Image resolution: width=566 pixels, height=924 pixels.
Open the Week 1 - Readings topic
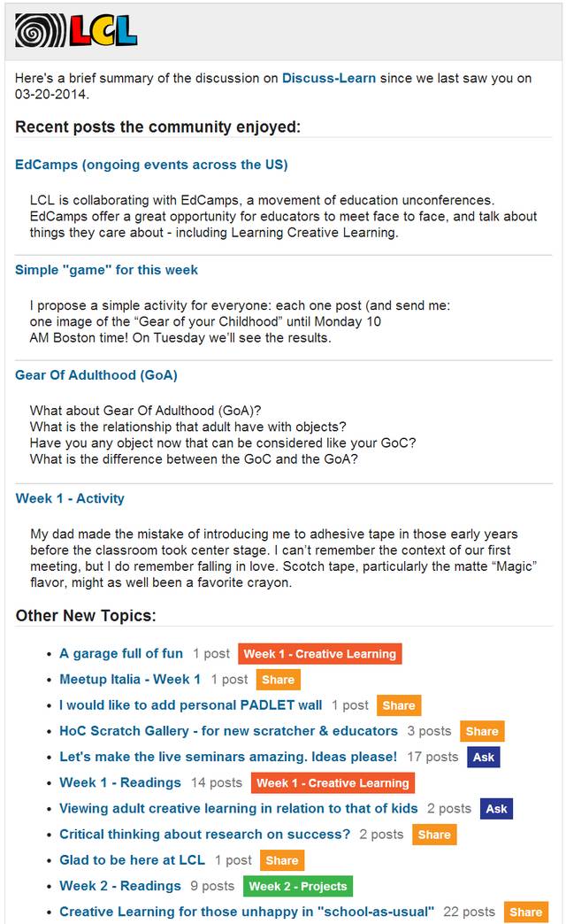pyautogui.click(x=120, y=782)
